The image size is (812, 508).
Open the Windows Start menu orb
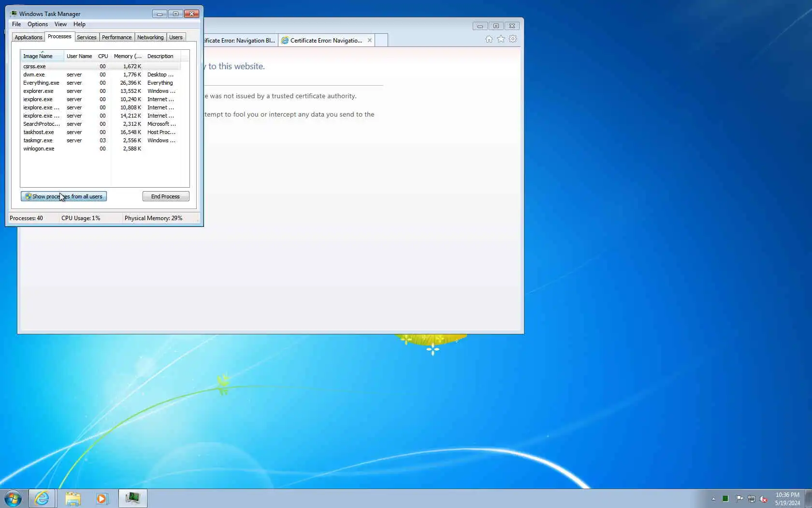[13, 498]
